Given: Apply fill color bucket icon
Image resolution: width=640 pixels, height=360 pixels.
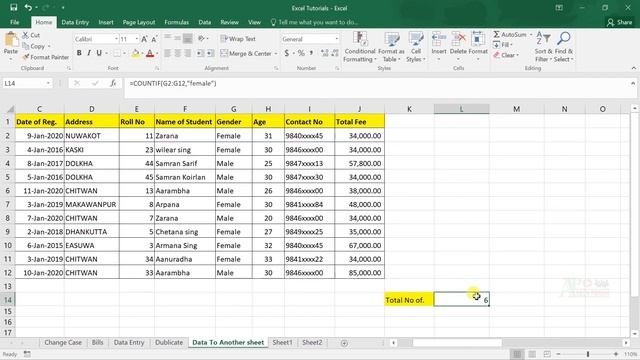Looking at the screenshot, I should pyautogui.click(x=135, y=53).
